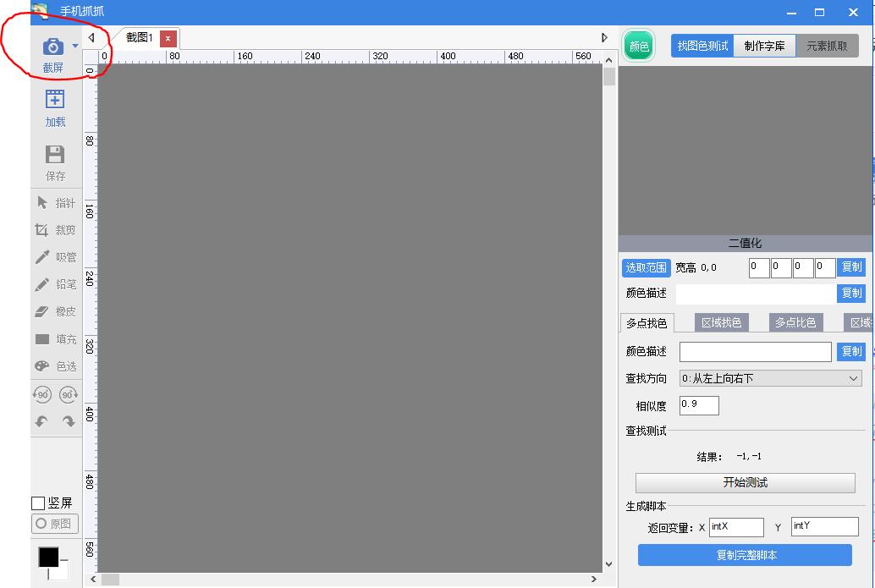Click the second range coordinate field
This screenshot has height=588, width=875.
tap(781, 268)
